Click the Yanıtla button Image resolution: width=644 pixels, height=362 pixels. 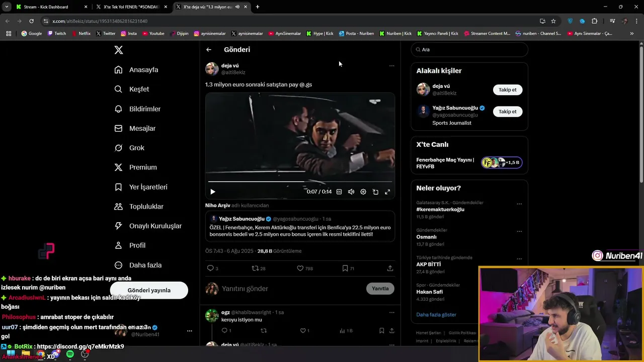pyautogui.click(x=380, y=289)
